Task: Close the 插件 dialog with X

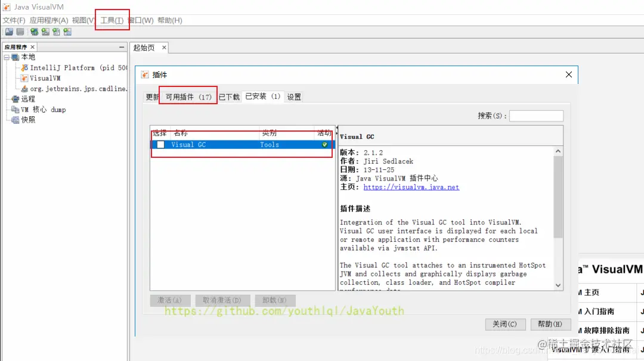Action: point(568,74)
